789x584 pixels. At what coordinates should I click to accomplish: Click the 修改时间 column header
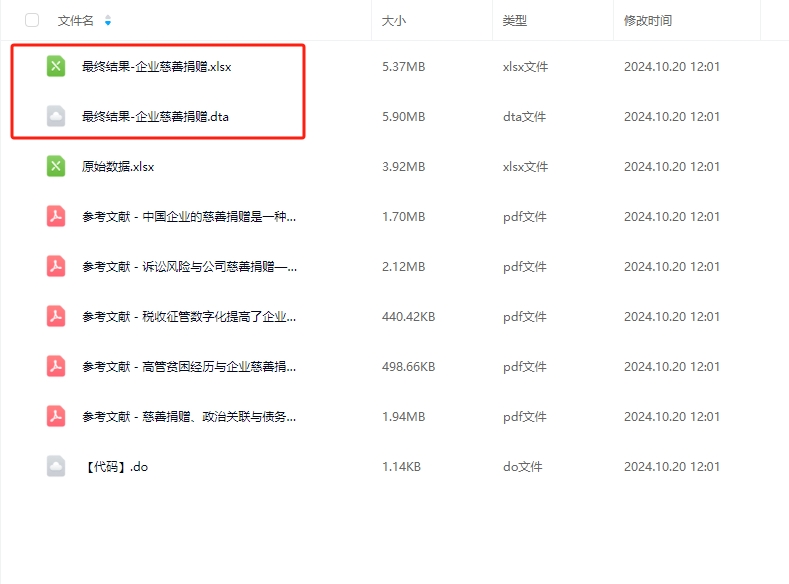(648, 21)
